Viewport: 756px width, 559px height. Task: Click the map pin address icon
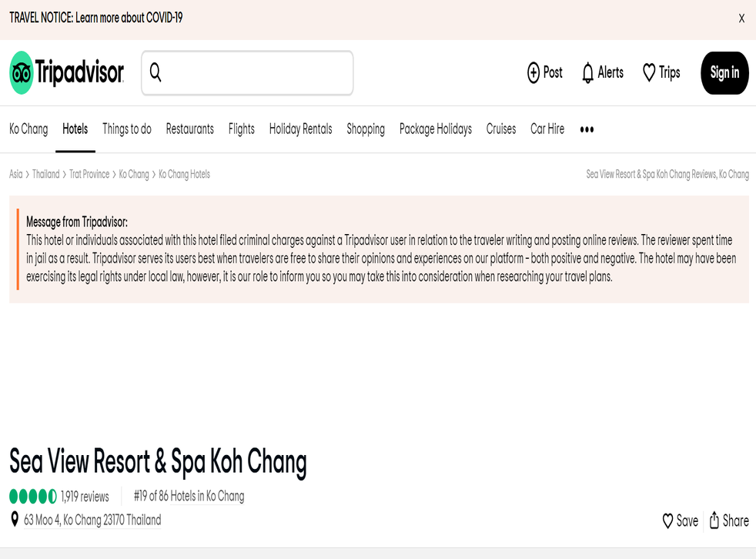click(15, 520)
